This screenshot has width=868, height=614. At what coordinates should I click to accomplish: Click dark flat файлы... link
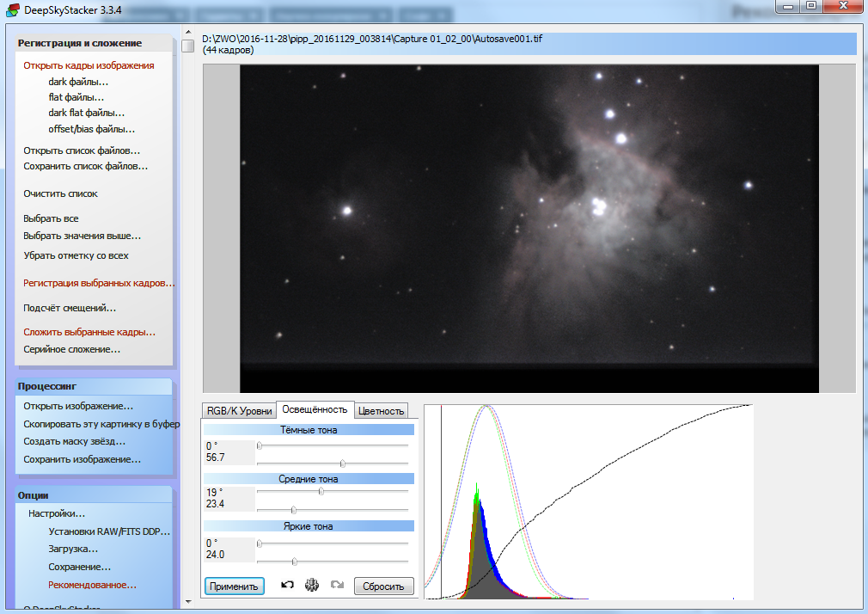tap(86, 113)
